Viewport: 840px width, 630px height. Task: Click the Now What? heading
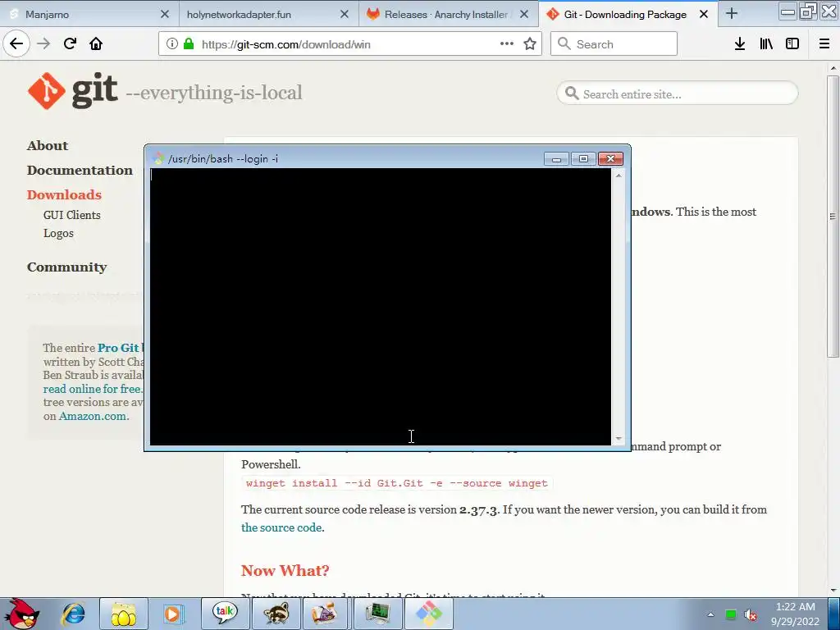pyautogui.click(x=285, y=571)
